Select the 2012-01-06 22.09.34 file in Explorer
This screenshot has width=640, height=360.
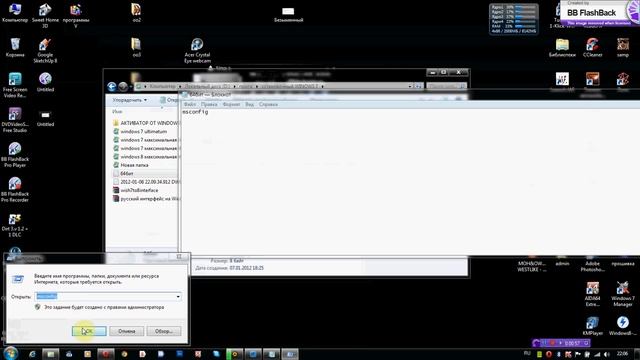146,182
